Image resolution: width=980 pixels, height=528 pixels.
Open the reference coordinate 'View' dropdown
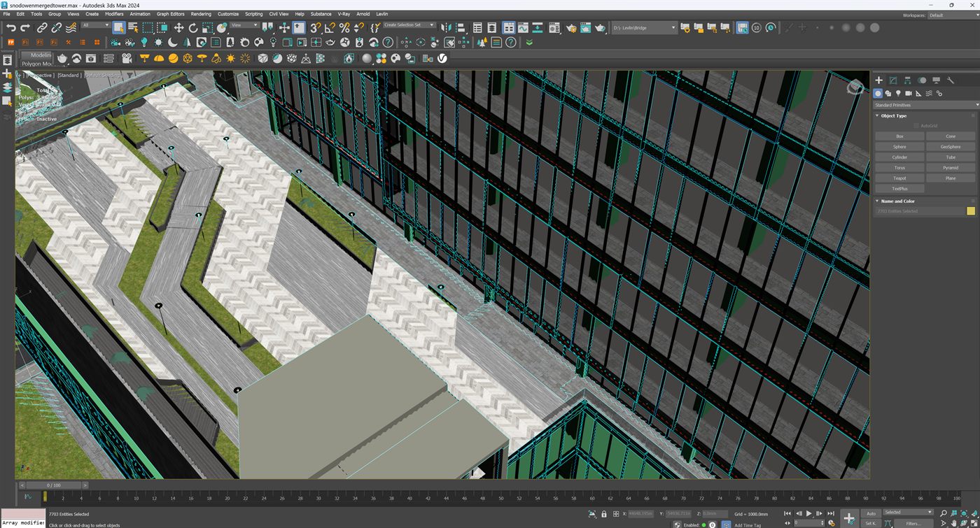click(x=245, y=25)
